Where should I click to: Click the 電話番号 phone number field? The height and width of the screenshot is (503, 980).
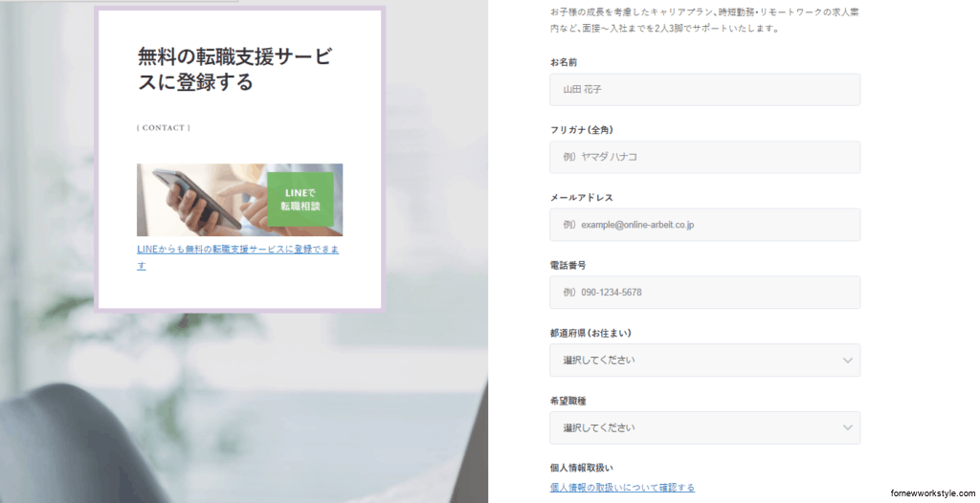click(704, 293)
